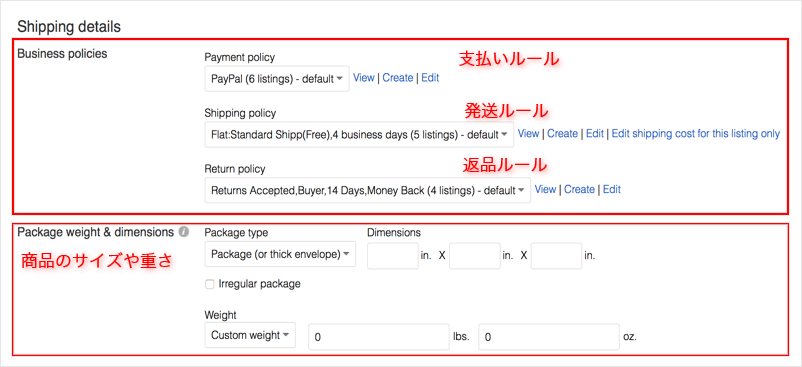Screen dimensions: 802x367
Task: Open the Return policy dropdown
Action: pyautogui.click(x=367, y=190)
